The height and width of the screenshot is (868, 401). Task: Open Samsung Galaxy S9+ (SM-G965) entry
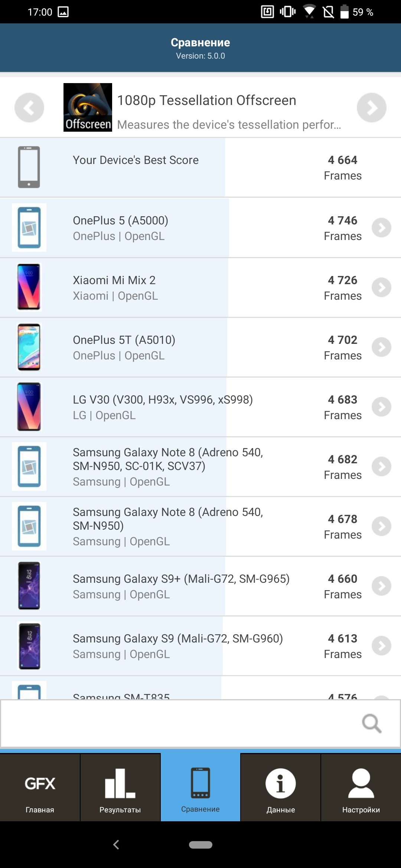pos(181,586)
